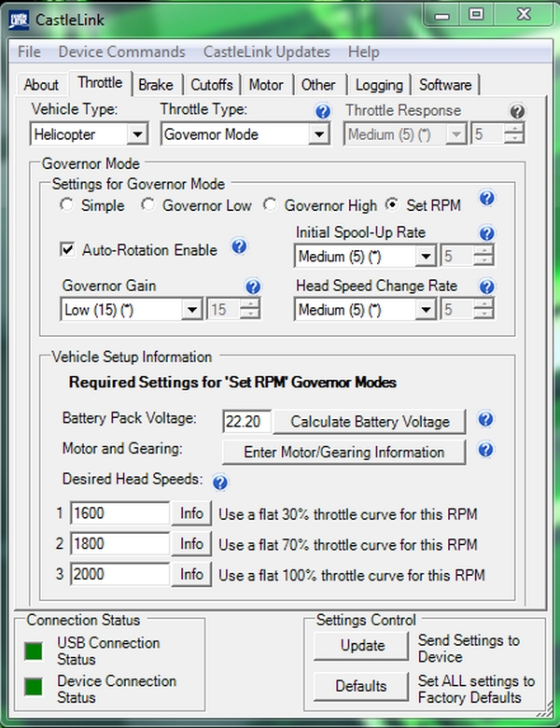Click Head Speed Change Rate help icon

coord(486,287)
